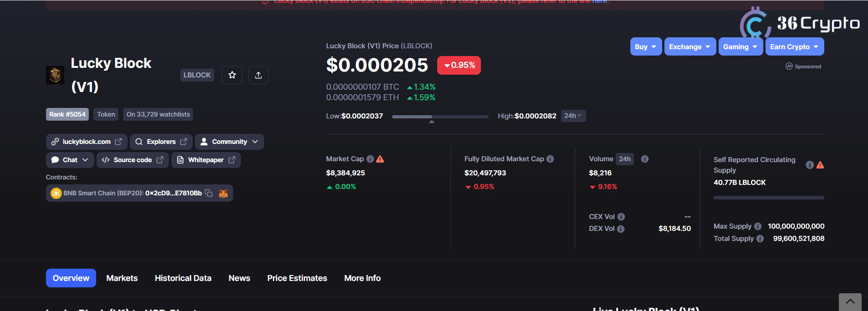This screenshot has height=311, width=868.
Task: Open the Source code link
Action: (x=133, y=160)
